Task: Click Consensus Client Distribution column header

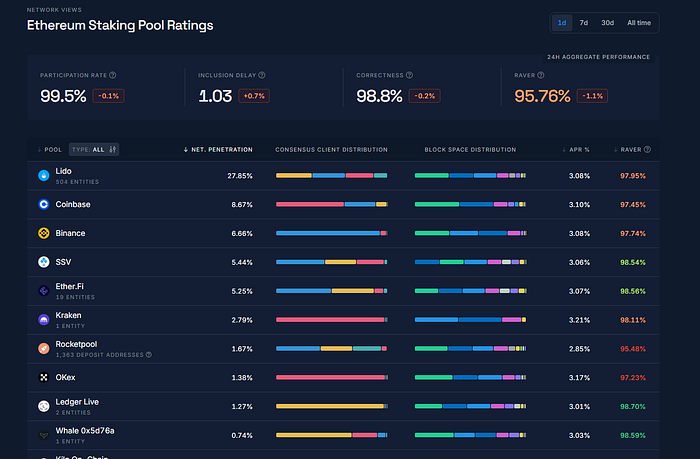Action: tap(331, 150)
